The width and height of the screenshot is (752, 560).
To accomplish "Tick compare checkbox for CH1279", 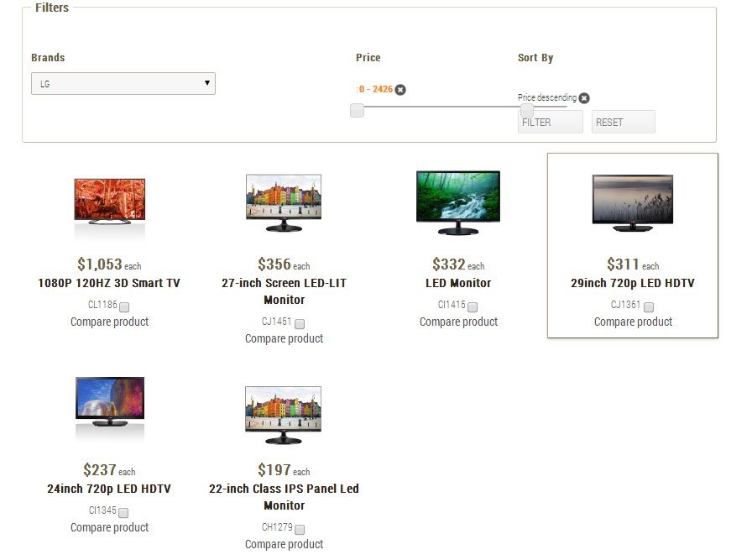I will pyautogui.click(x=300, y=529).
